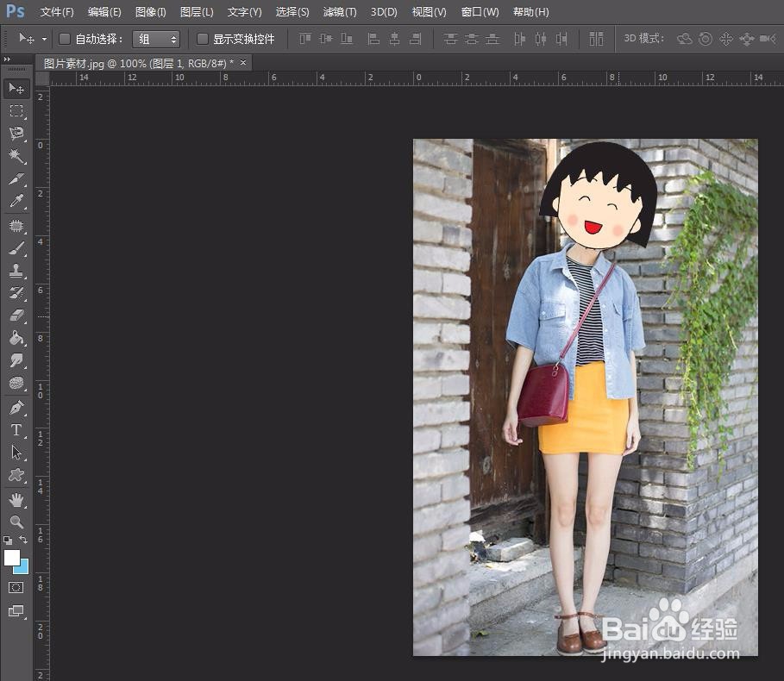Select the History Brush tool
This screenshot has height=681, width=784.
click(x=16, y=293)
